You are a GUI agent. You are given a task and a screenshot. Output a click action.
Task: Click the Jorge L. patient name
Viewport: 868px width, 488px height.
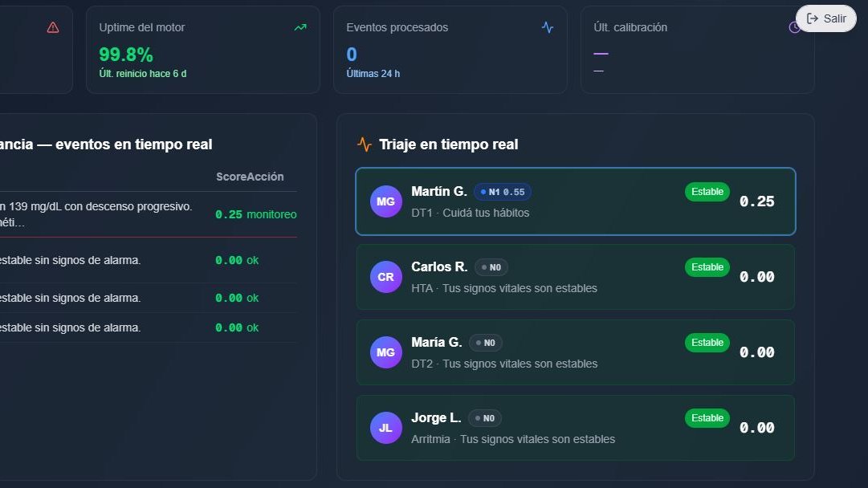436,417
